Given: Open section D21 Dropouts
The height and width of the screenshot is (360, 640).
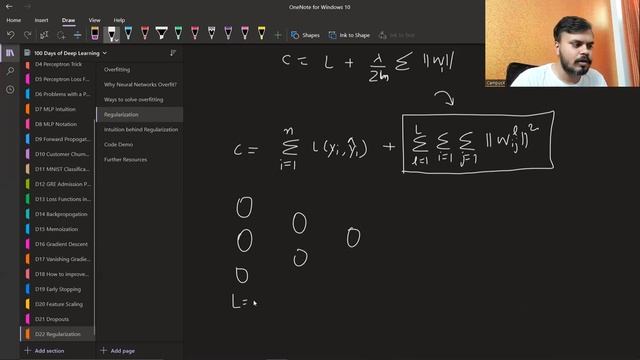Looking at the screenshot, I should (x=58, y=319).
